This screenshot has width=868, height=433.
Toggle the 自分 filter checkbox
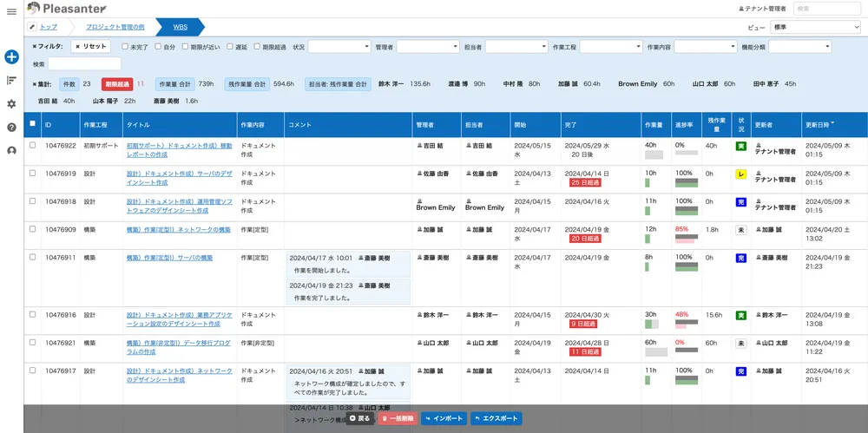pyautogui.click(x=158, y=47)
